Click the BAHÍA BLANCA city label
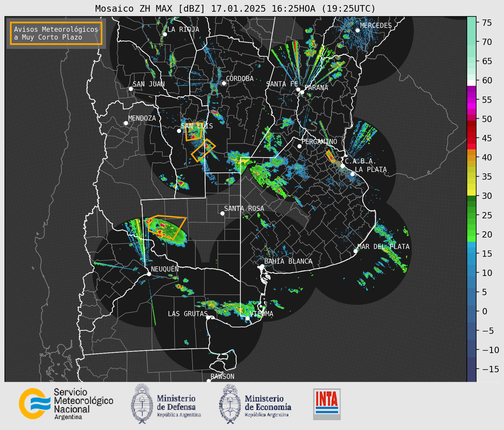The width and height of the screenshot is (504, 430). [x=288, y=261]
